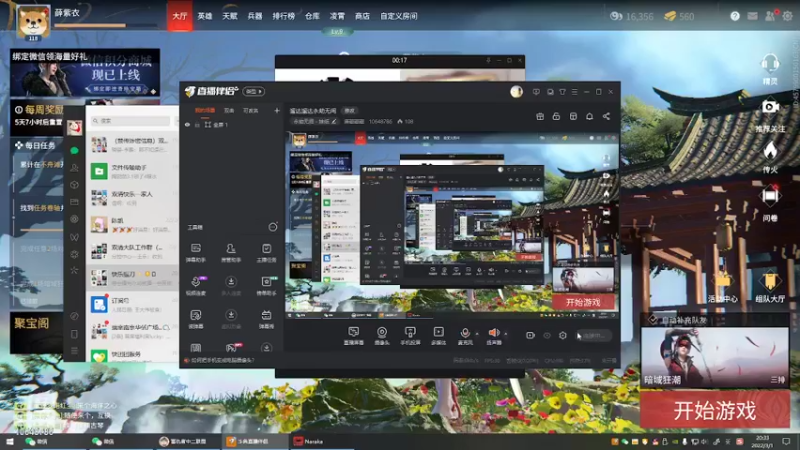Click the gift box icon beside the lock in 直播伴侣 header

tap(540, 116)
